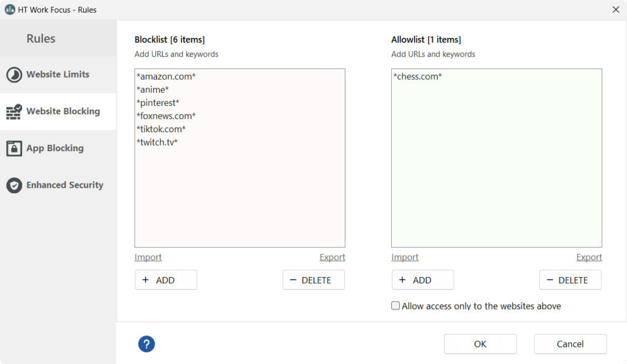Click the App Blocking padlock icon
This screenshot has height=364, width=627.
click(x=14, y=148)
